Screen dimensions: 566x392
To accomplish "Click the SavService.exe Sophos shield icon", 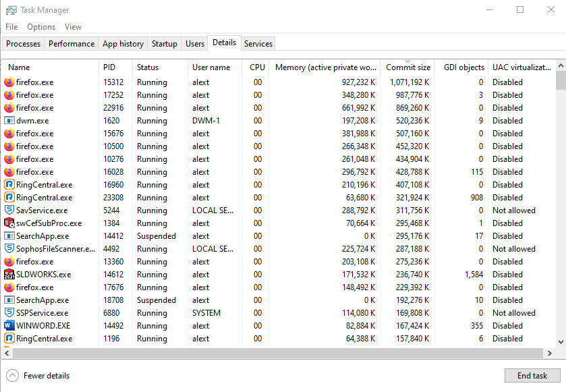I will click(x=9, y=211).
